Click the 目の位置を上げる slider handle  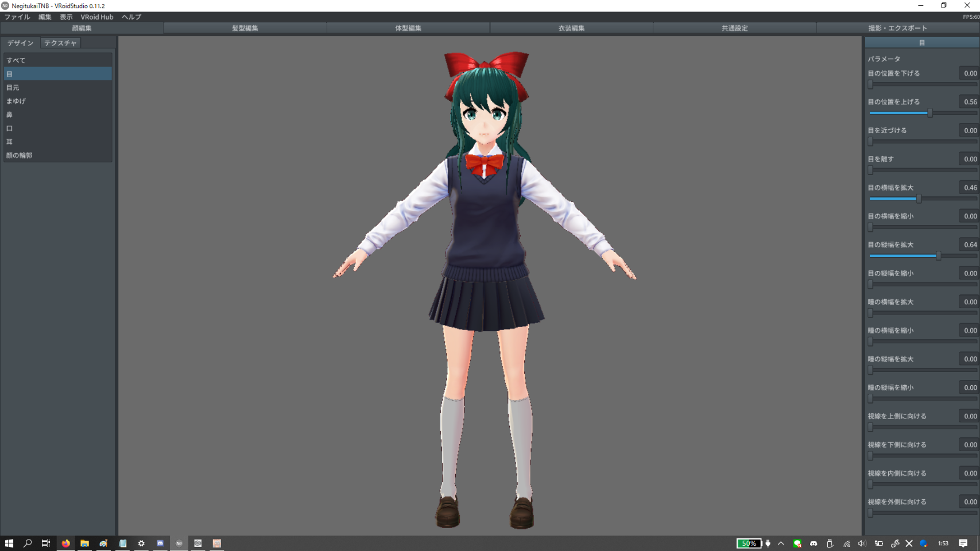point(930,113)
